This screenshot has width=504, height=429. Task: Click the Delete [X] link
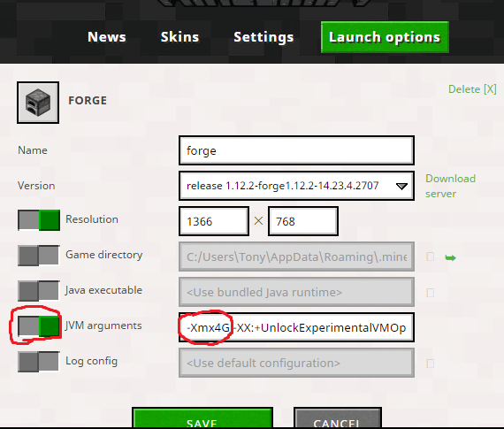pyautogui.click(x=472, y=89)
